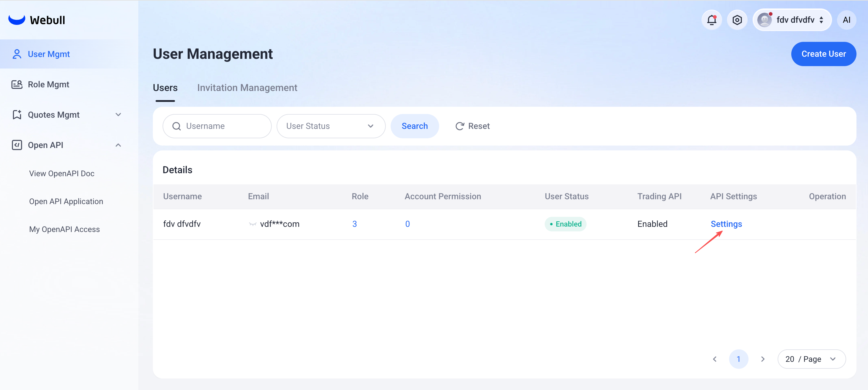Viewport: 868px width, 390px height.
Task: Click the Quotes Mgmt bookmark icon
Action: [17, 115]
